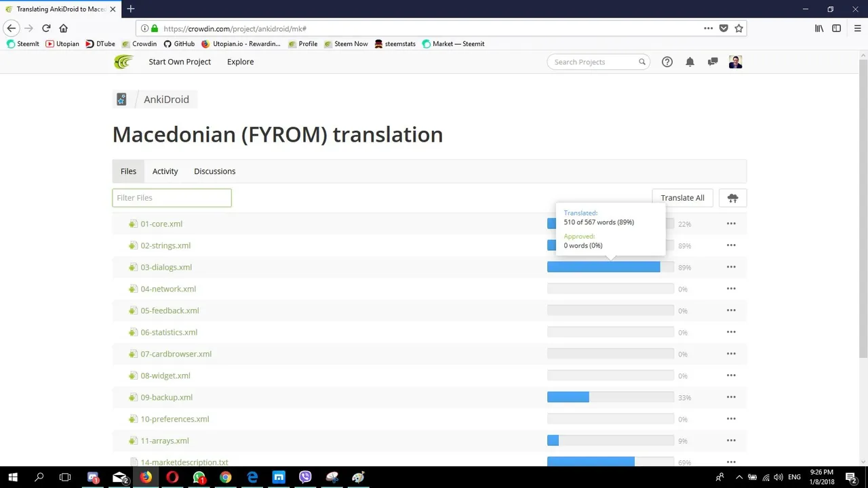Image resolution: width=868 pixels, height=488 pixels.
Task: Switch to the Activity tab
Action: (165, 171)
